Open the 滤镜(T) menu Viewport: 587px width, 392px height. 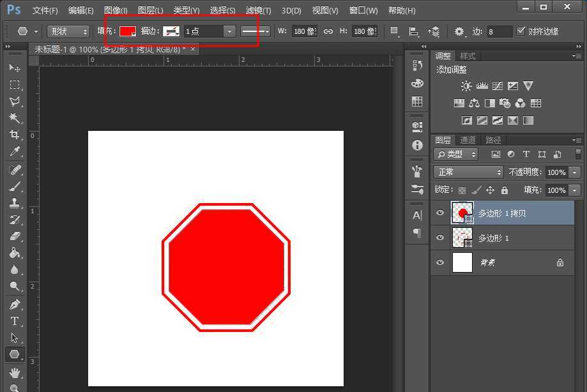point(258,11)
